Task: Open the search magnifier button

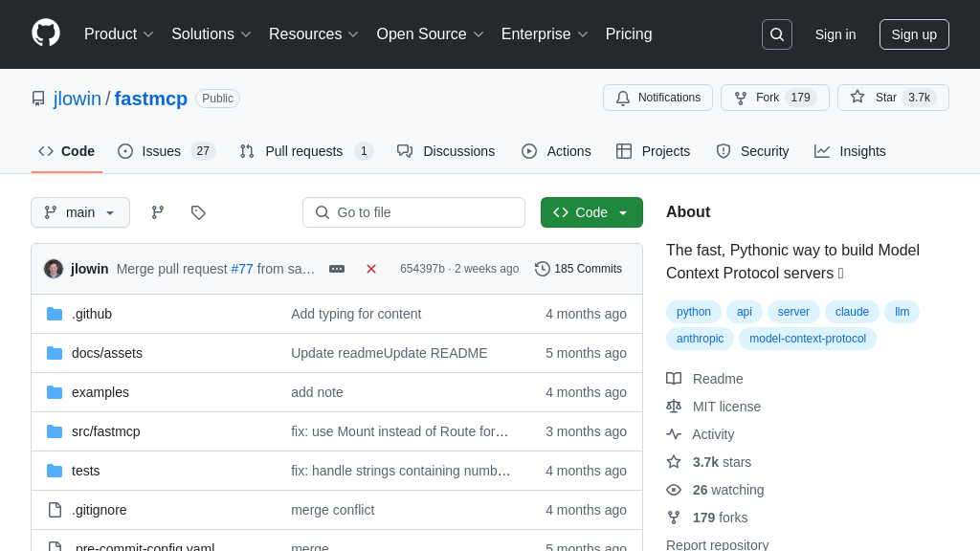Action: point(777,34)
